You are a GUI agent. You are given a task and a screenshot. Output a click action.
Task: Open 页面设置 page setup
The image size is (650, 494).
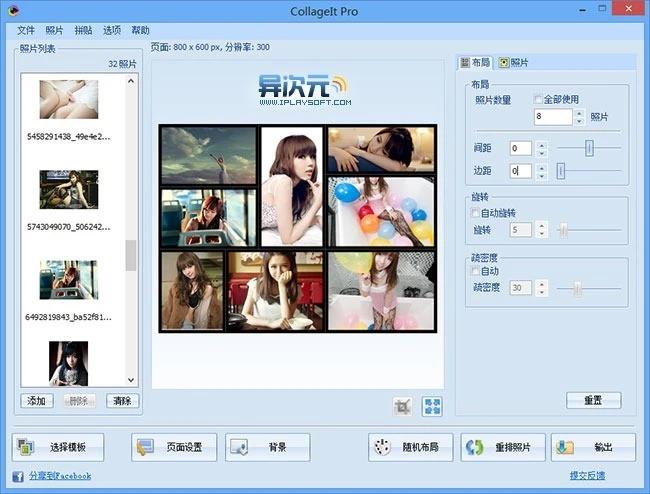[174, 447]
